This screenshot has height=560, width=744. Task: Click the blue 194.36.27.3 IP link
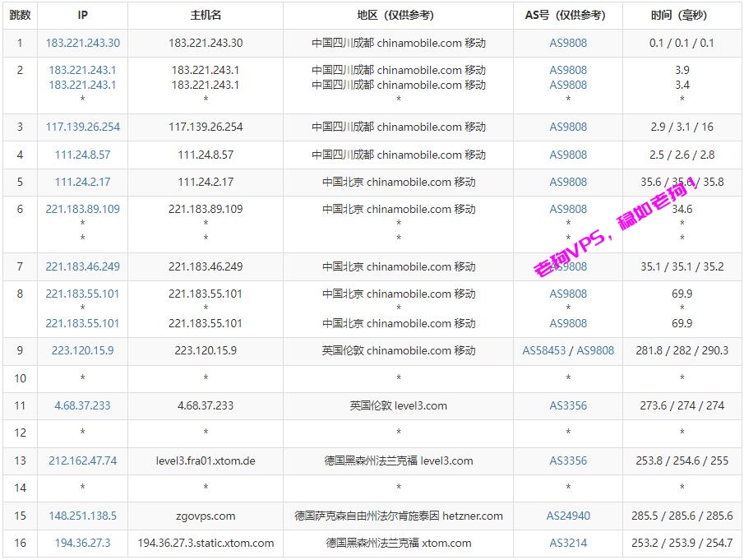click(82, 543)
